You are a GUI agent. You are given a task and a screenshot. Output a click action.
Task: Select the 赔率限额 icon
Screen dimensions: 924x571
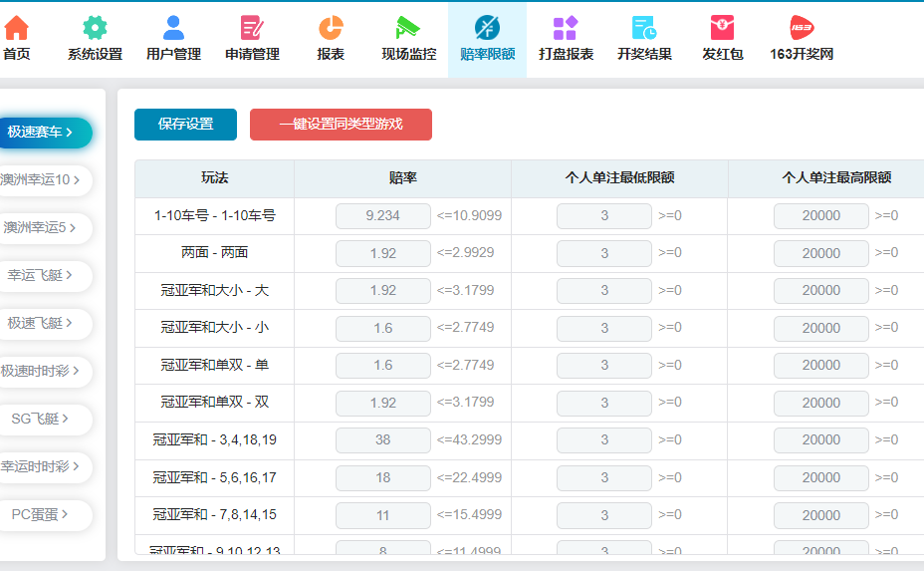[x=487, y=28]
